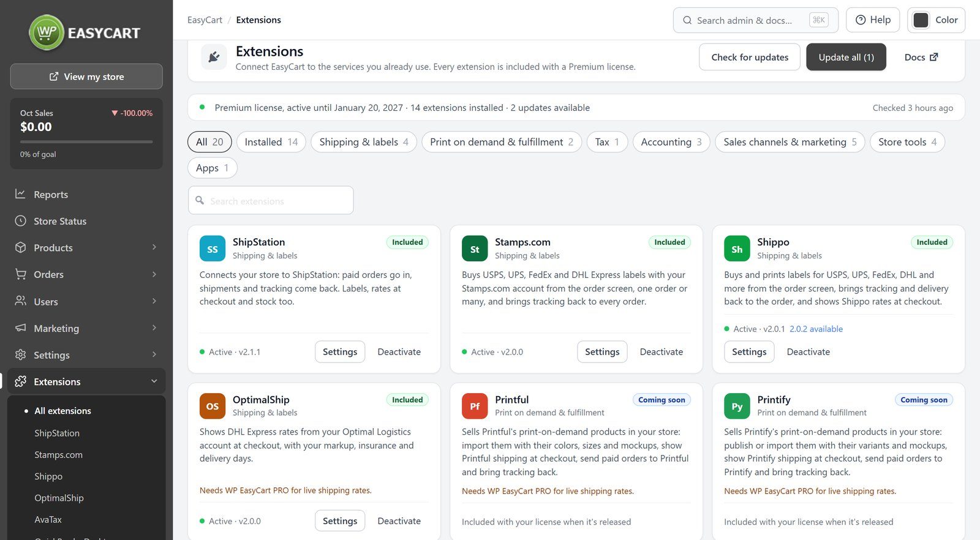Viewport: 980px width, 540px height.
Task: Click the Products box icon
Action: (21, 247)
